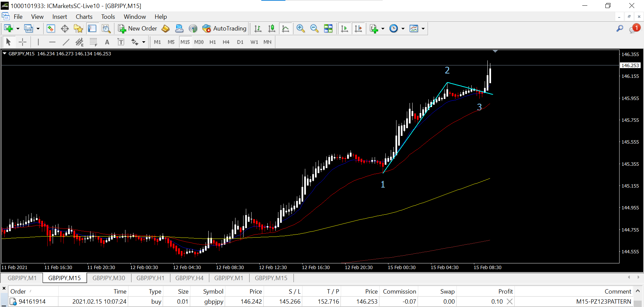Open the Strategy Tester icon

tap(106, 29)
